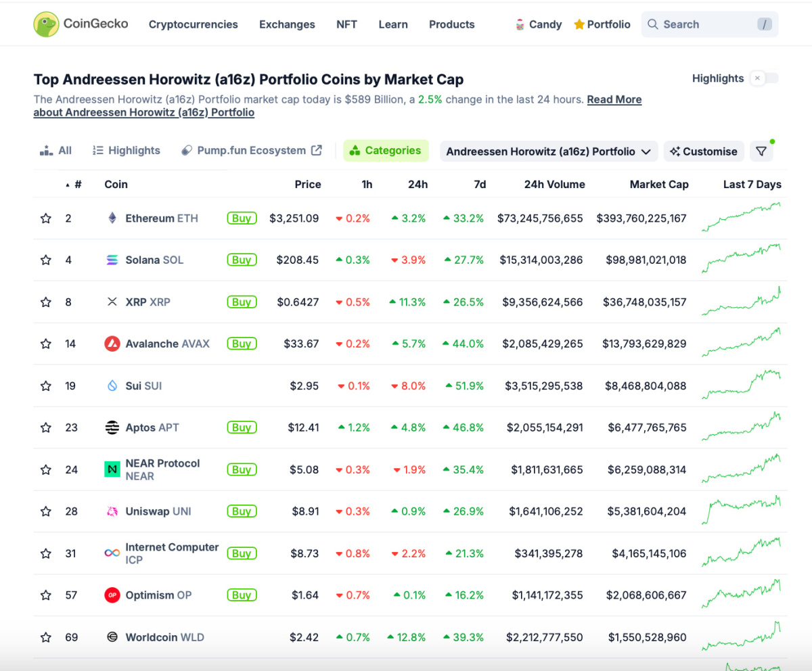Favorite Internet Computer with its star

click(46, 553)
